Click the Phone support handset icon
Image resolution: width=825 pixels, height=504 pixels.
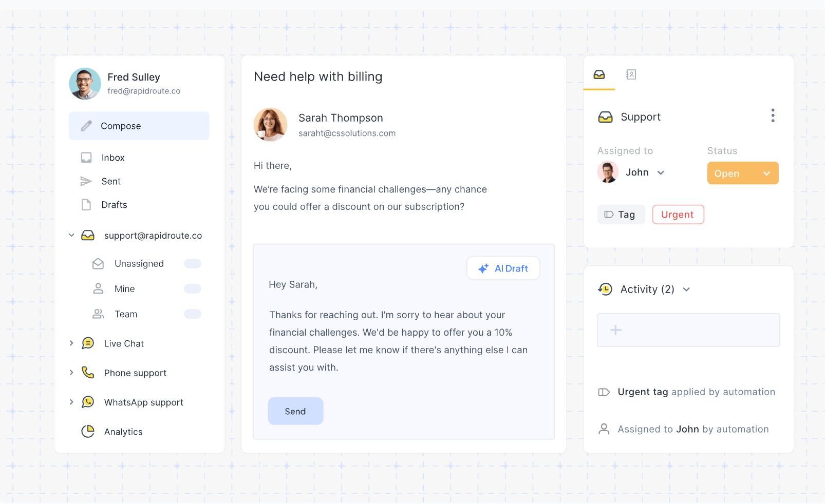coord(88,373)
